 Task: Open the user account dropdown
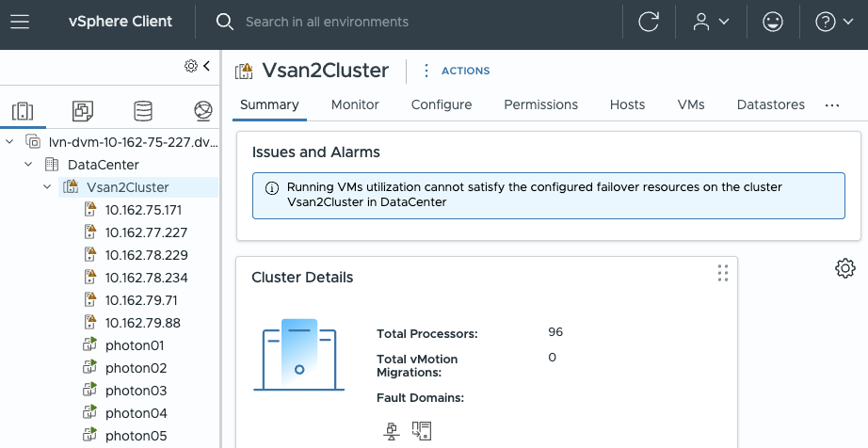pos(711,22)
